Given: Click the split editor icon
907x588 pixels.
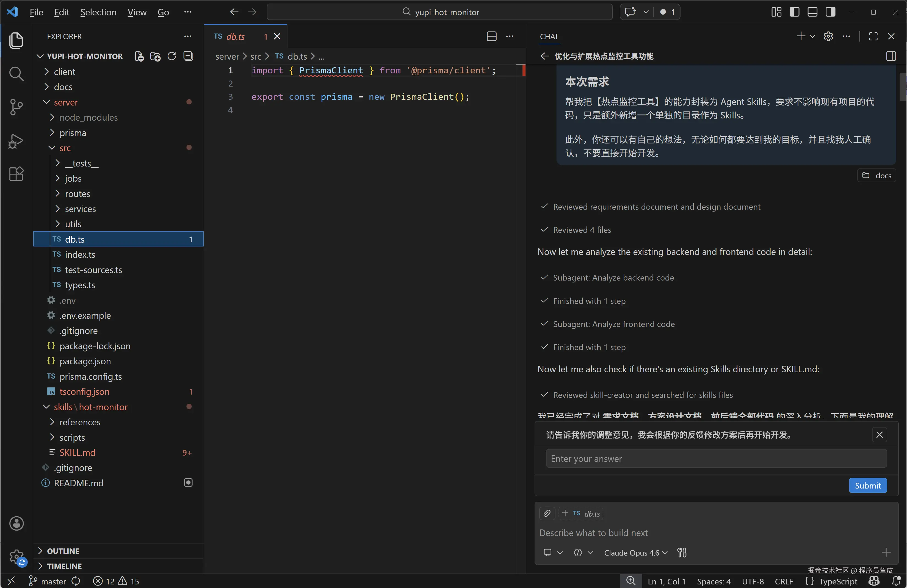Looking at the screenshot, I should point(492,37).
